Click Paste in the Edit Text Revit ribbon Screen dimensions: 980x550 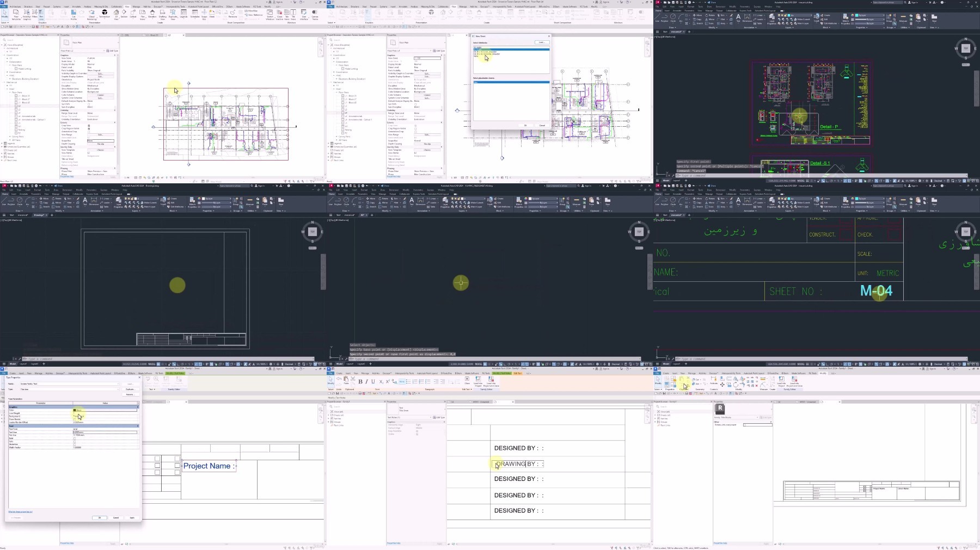[x=346, y=380]
